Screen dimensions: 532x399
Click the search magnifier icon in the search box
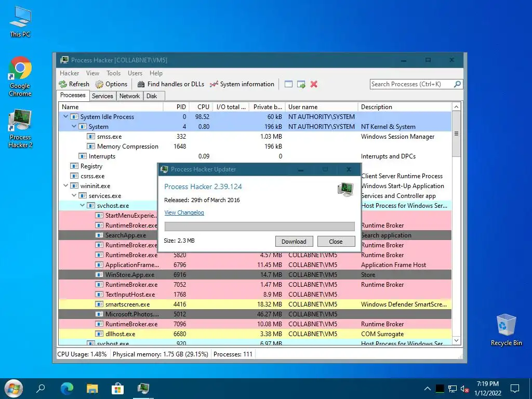(457, 84)
